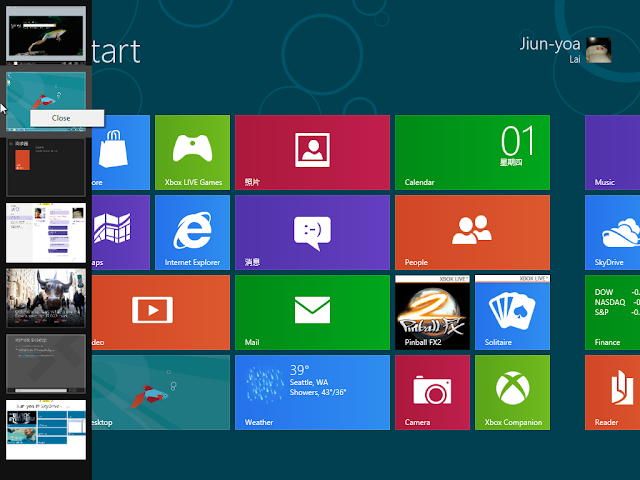
Task: Open Weather tile showing Seattle, WA
Action: [312, 392]
